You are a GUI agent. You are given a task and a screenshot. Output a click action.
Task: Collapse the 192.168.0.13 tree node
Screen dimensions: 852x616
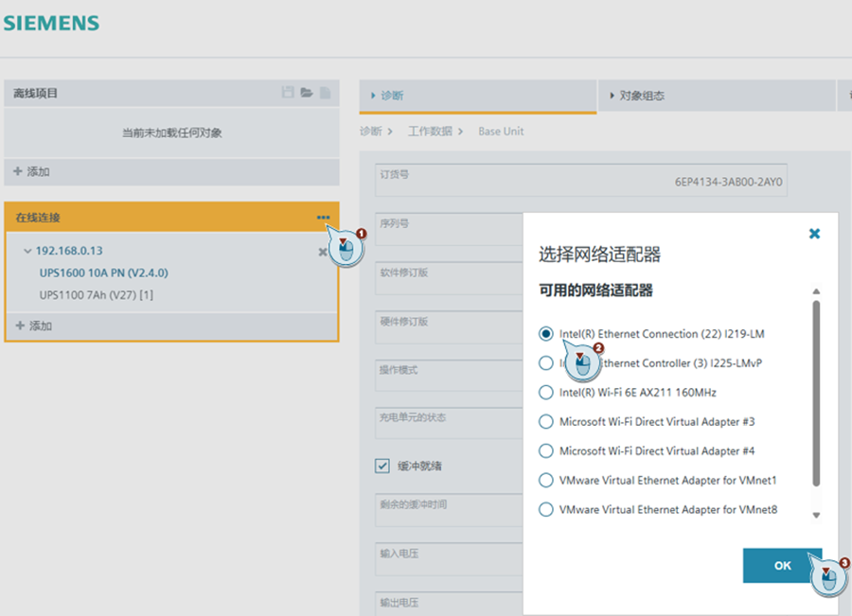pos(27,251)
